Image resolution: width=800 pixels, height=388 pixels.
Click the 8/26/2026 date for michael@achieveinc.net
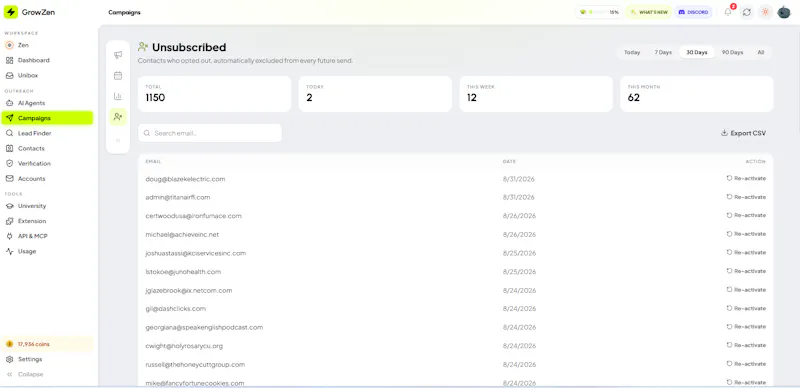(x=519, y=235)
